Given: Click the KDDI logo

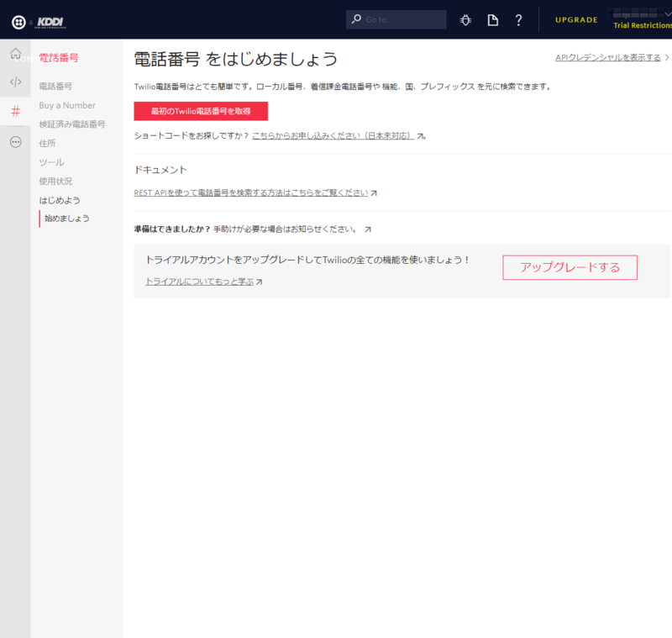Looking at the screenshot, I should 50,23.
